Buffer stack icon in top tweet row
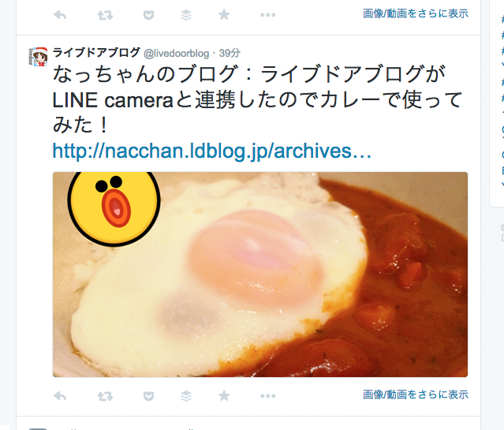This screenshot has height=430, width=504. (x=186, y=15)
